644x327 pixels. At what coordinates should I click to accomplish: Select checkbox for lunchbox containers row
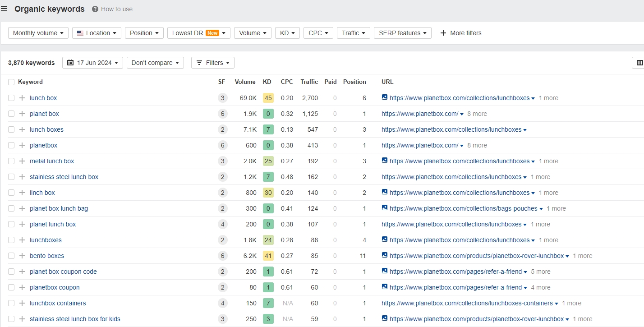click(11, 303)
